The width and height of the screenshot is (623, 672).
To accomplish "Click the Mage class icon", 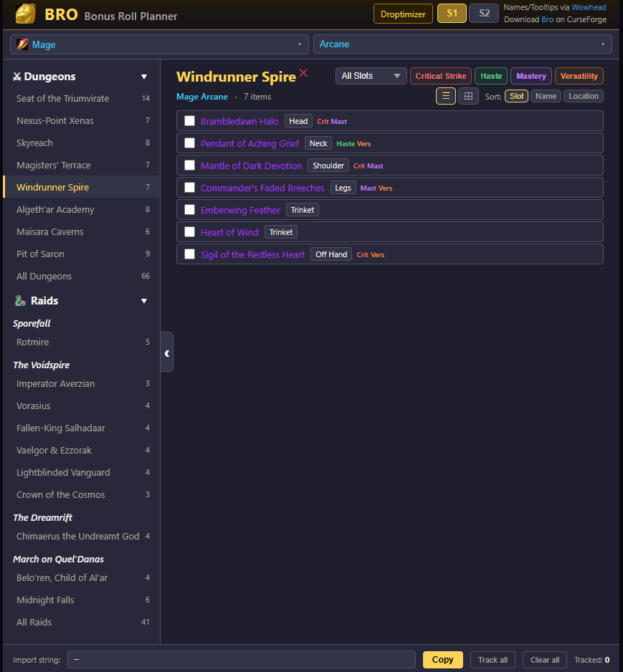I will [x=22, y=44].
